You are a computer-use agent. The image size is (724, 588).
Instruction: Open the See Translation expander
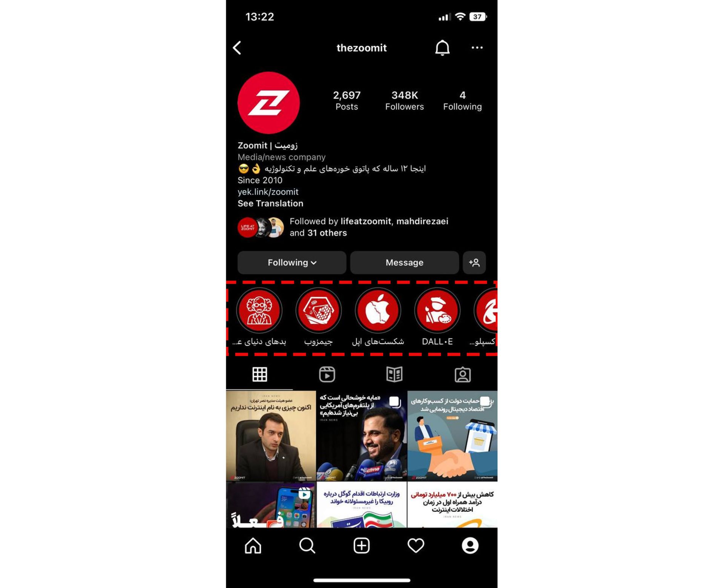(270, 203)
